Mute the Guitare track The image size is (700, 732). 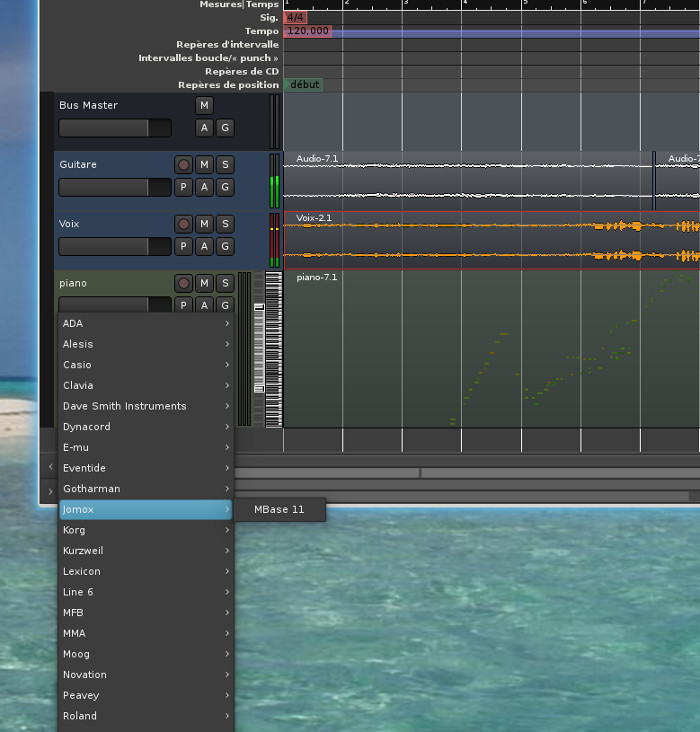click(x=204, y=164)
